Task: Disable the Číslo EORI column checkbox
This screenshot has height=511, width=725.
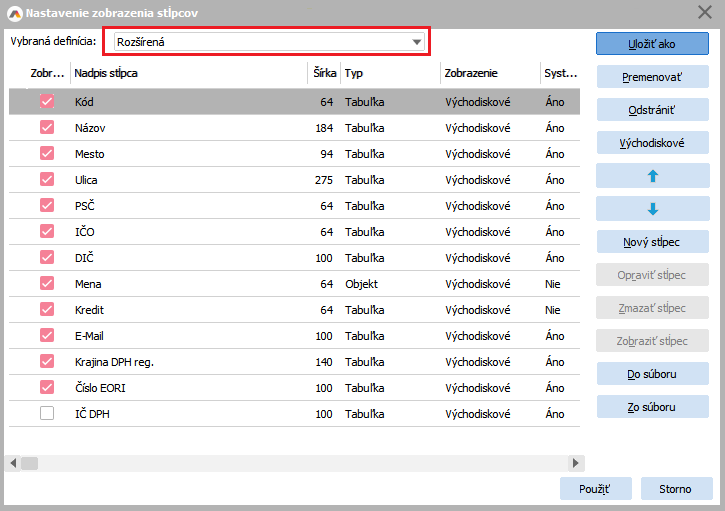Action: pos(47,387)
